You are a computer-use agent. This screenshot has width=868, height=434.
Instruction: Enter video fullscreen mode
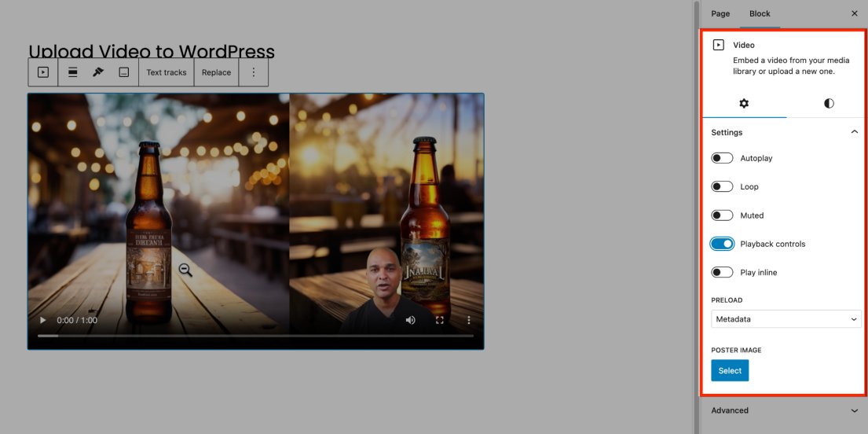[440, 320]
